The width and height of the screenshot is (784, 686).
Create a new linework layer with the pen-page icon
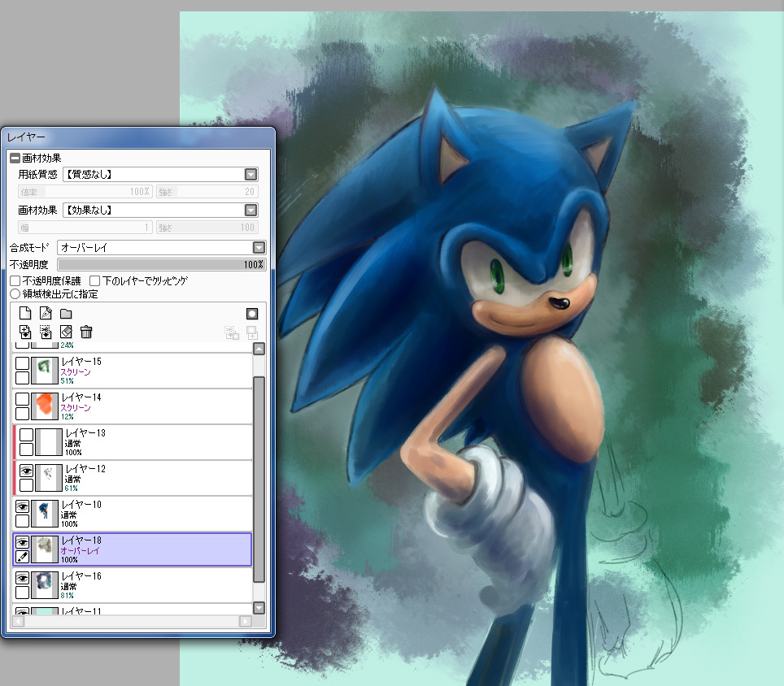46,313
